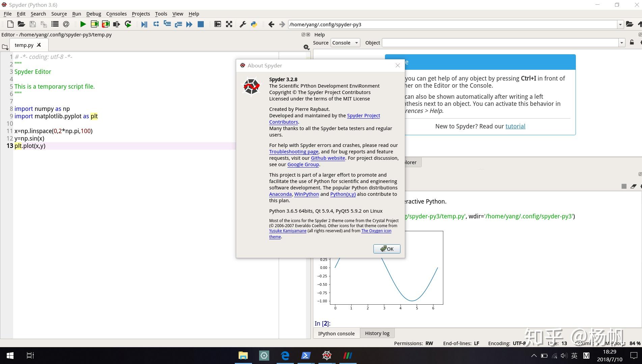Browse tabs icon left of temp.py

[5, 47]
